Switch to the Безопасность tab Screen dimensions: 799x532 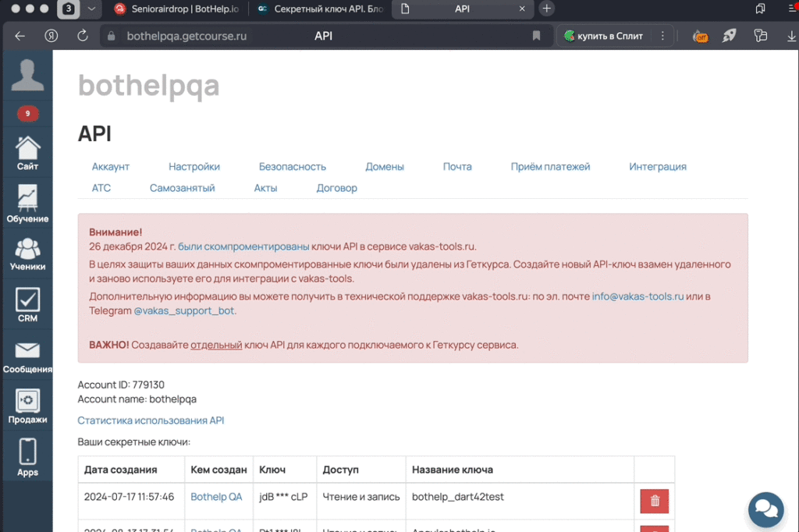(292, 166)
